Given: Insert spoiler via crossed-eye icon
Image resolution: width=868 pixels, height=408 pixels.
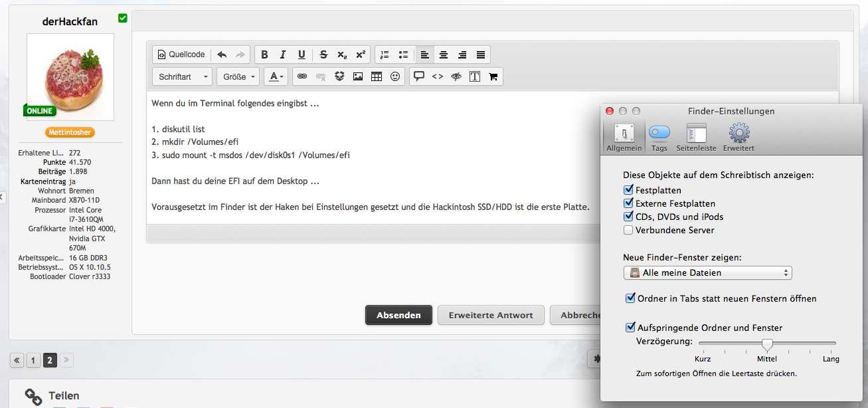Looking at the screenshot, I should point(456,76).
